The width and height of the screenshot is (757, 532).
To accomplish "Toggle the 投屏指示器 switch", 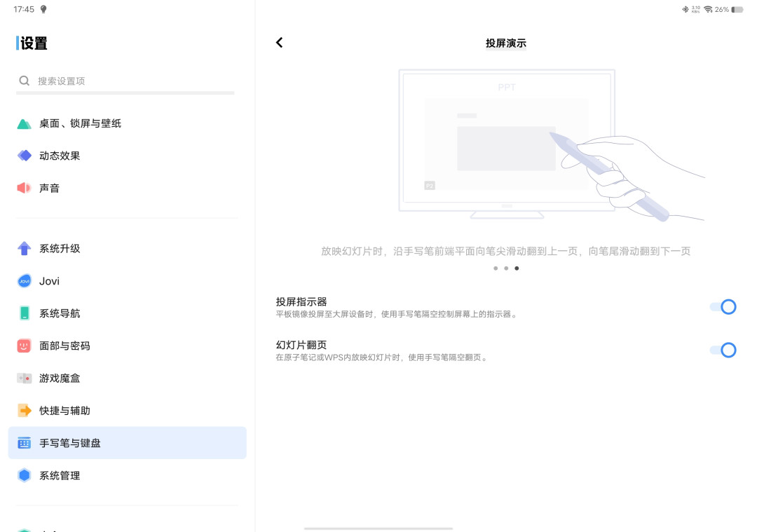I will (x=723, y=307).
